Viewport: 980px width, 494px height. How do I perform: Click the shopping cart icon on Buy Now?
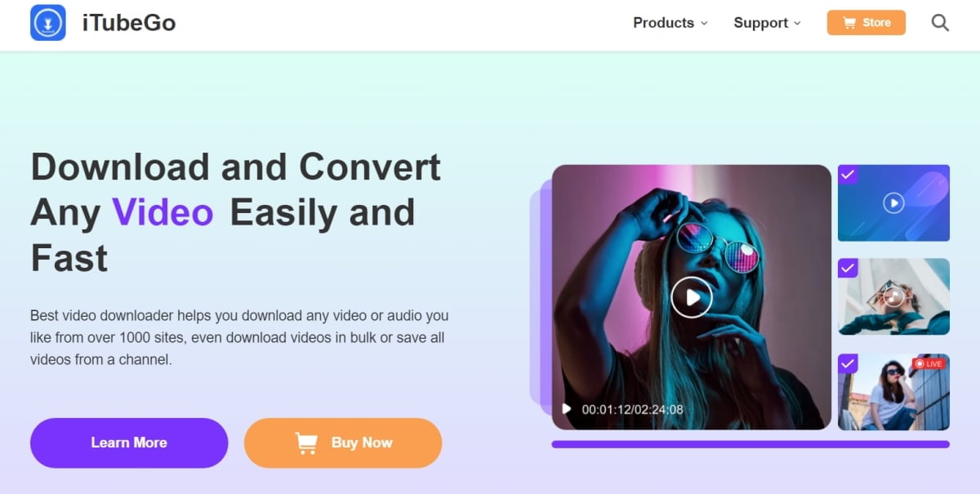click(x=306, y=443)
